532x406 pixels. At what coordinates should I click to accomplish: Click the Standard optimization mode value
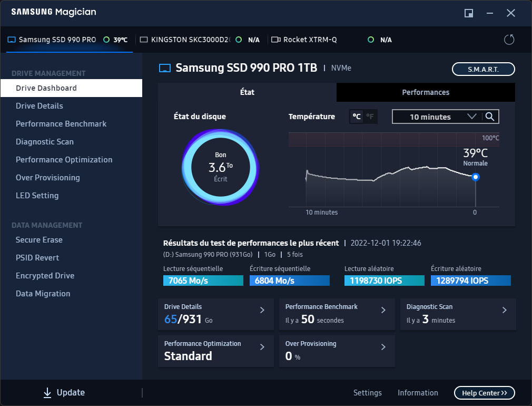tap(188, 356)
